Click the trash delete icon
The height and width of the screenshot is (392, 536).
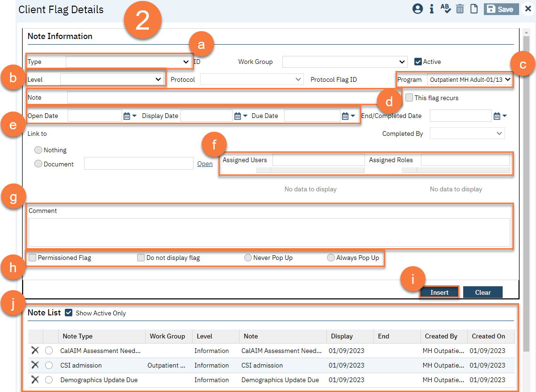point(460,9)
